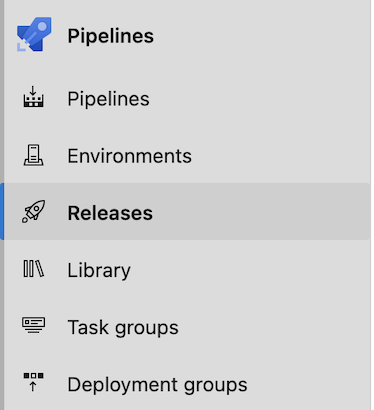Click the blue active indicator beside Releases
Viewport: 374px width, 410px height.
[2, 211]
